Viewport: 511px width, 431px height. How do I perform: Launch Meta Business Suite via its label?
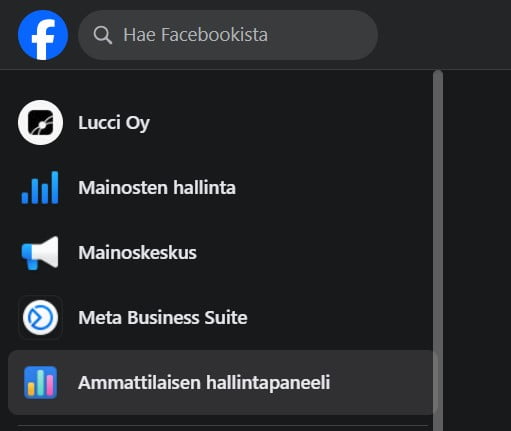[163, 317]
